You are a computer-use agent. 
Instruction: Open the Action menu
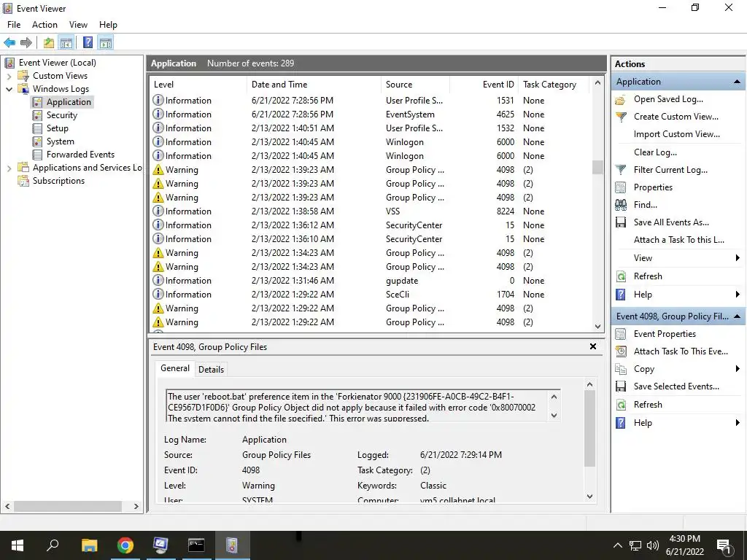(x=44, y=25)
